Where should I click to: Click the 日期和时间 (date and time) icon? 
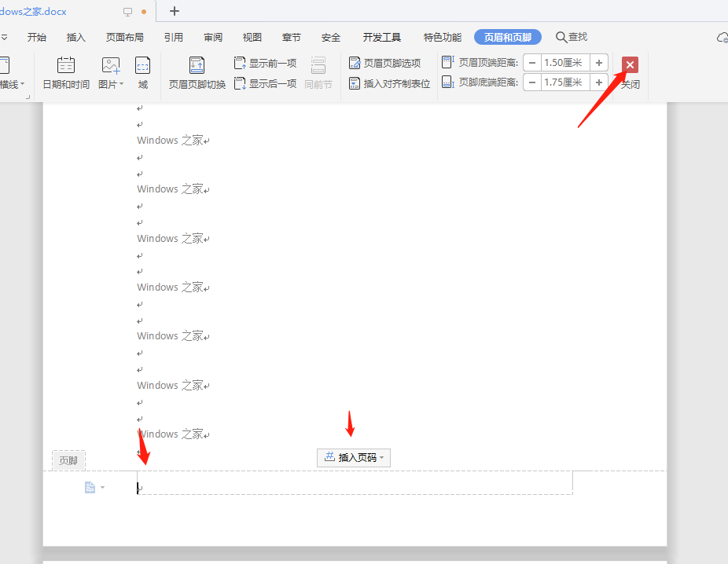coord(66,66)
